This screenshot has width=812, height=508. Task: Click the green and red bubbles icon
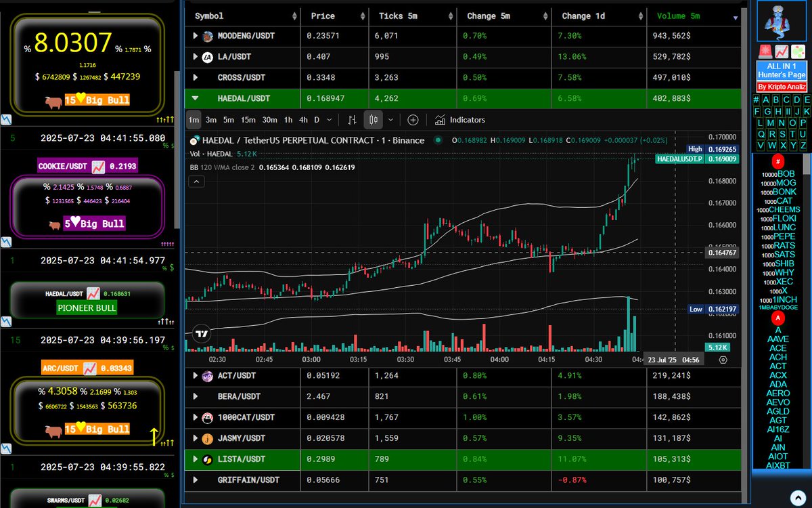point(797,51)
